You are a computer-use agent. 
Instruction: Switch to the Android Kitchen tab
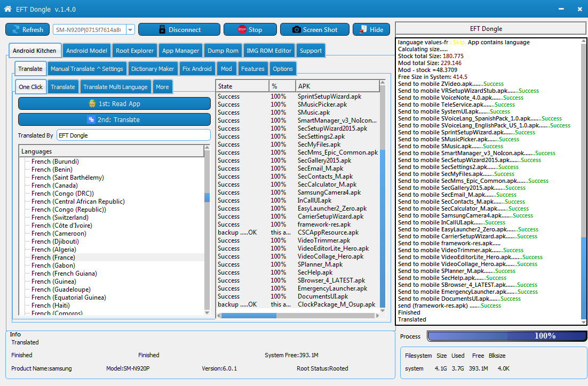tap(34, 51)
